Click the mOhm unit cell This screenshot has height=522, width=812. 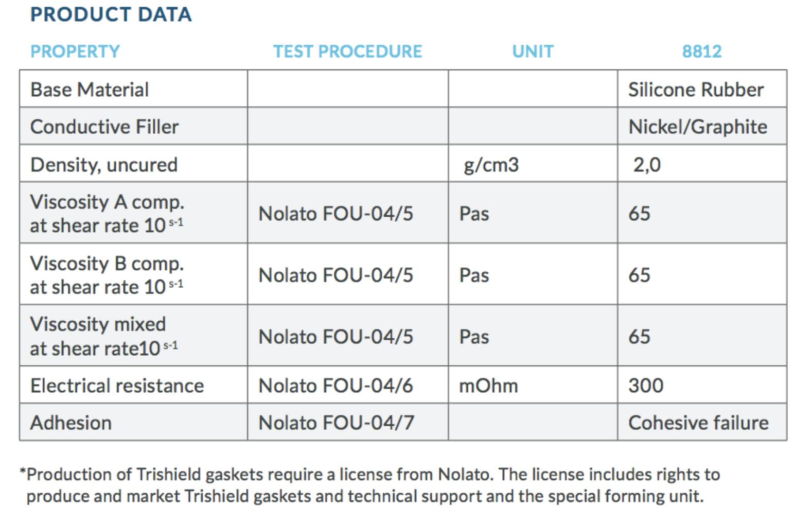(x=533, y=385)
